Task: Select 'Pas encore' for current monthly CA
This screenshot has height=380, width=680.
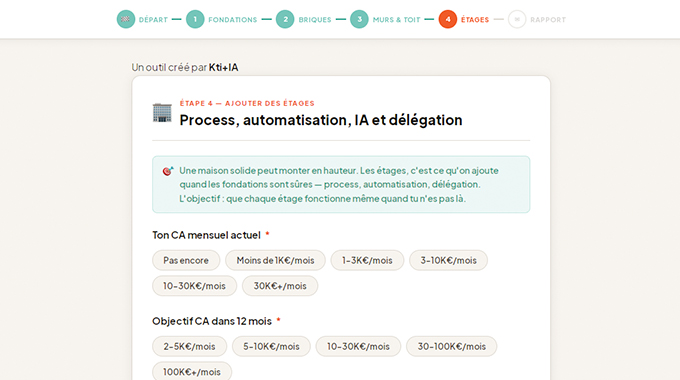Action: (186, 260)
